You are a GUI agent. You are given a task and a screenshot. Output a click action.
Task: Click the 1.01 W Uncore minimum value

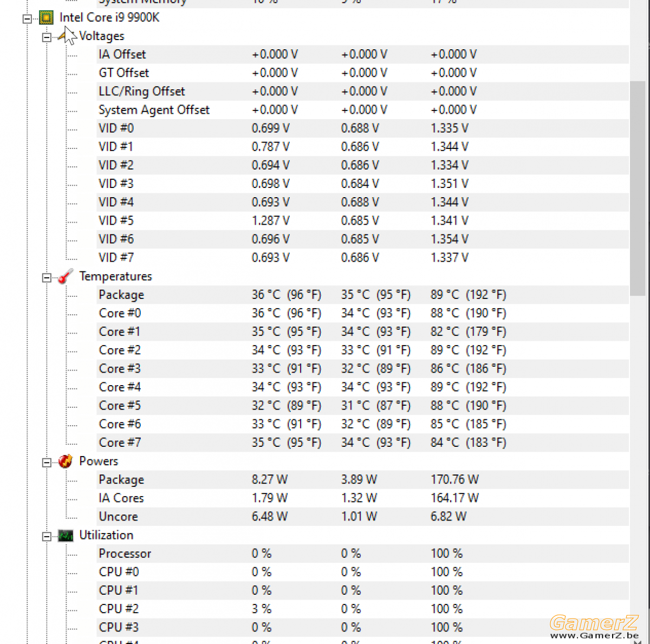coord(359,516)
